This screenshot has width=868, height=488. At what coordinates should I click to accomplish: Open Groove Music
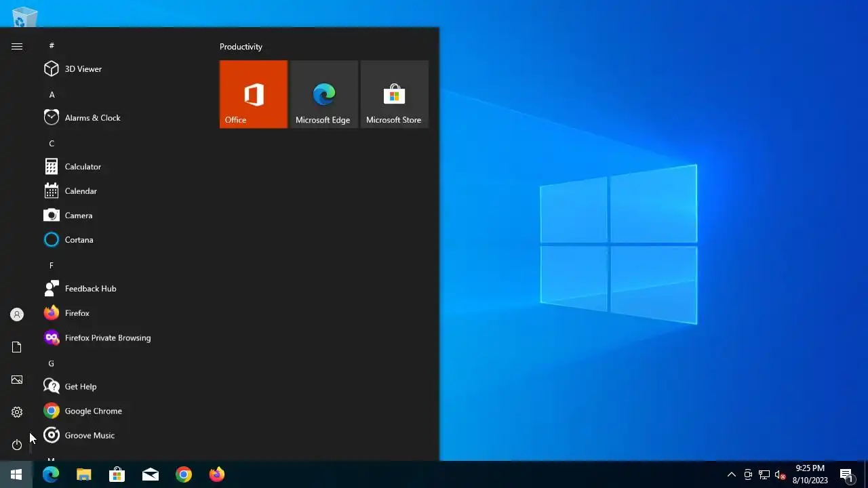tap(122, 435)
